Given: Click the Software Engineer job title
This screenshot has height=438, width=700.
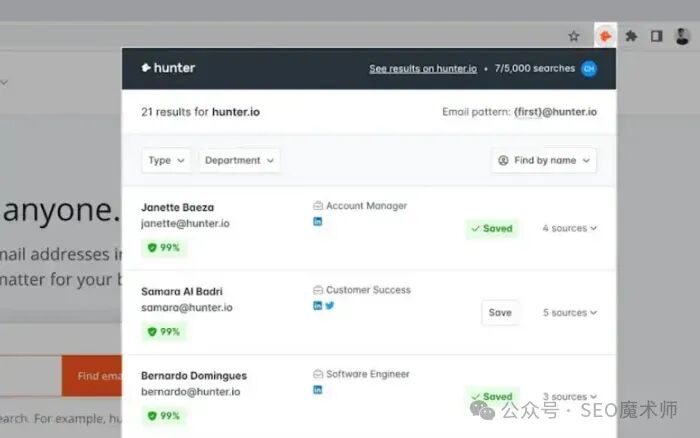Looking at the screenshot, I should click(x=368, y=374).
